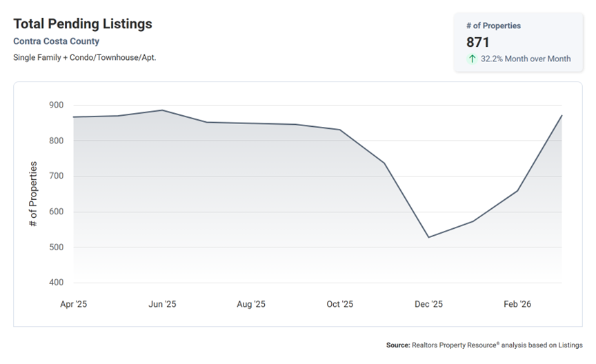Click the lowest chart point at Dec '25
The height and width of the screenshot is (364, 596).
point(428,237)
